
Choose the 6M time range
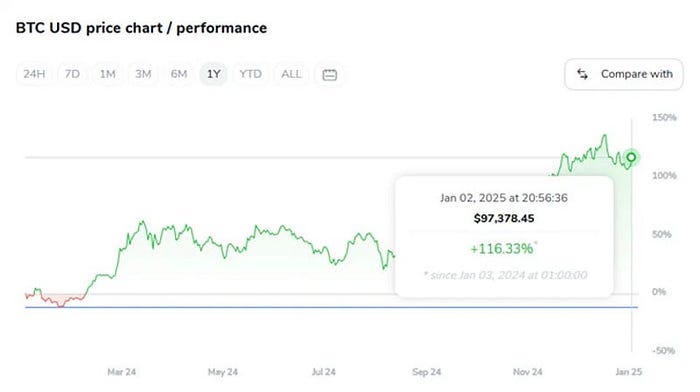tap(179, 74)
